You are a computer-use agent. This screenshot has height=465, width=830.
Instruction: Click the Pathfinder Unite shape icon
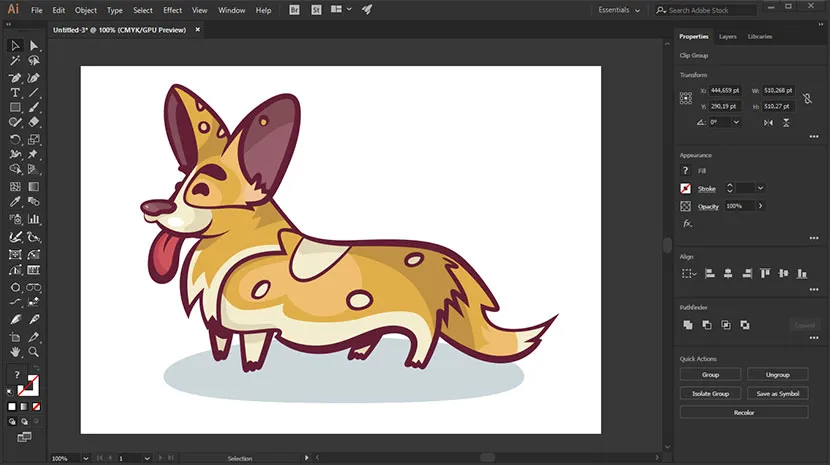pos(687,325)
